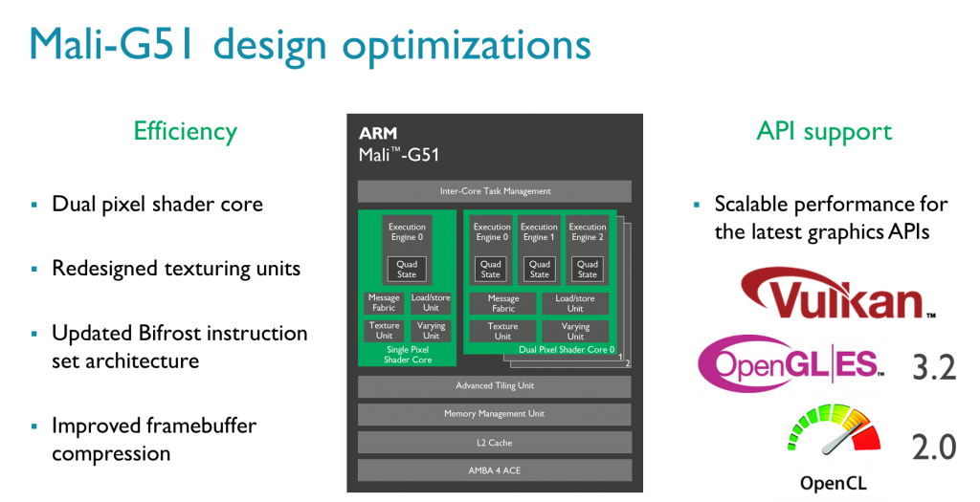
Task: Click the Vulkan logo
Action: click(x=837, y=293)
